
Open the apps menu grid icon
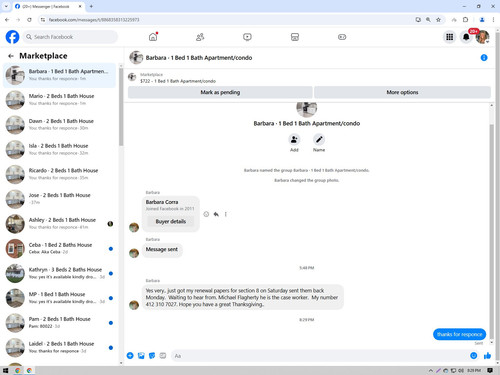click(x=450, y=37)
